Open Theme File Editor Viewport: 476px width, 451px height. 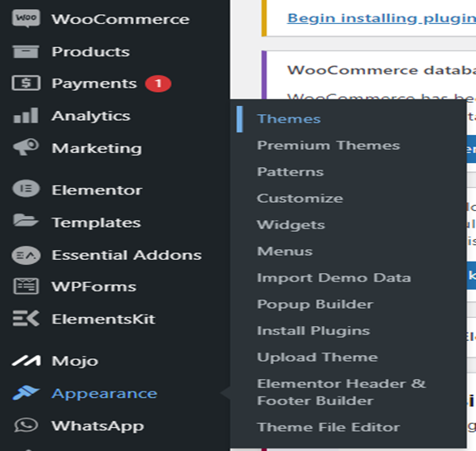329,427
